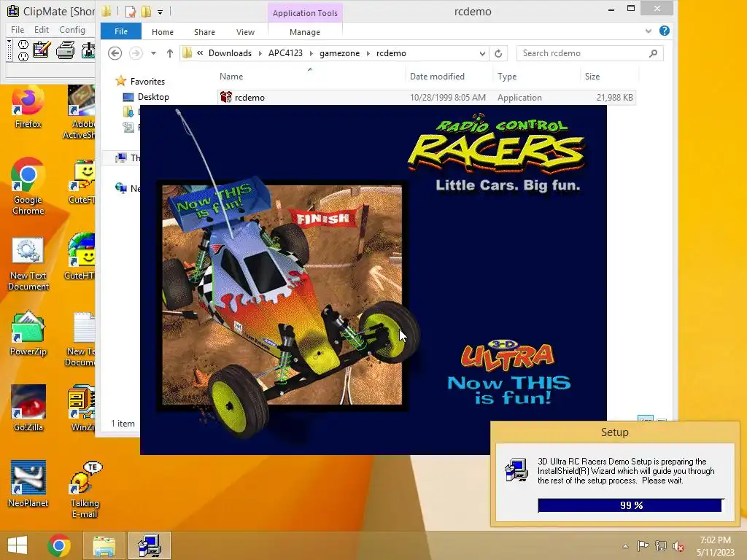Open the Explorer File tab
Viewport: 747px width, 560px height.
121,31
